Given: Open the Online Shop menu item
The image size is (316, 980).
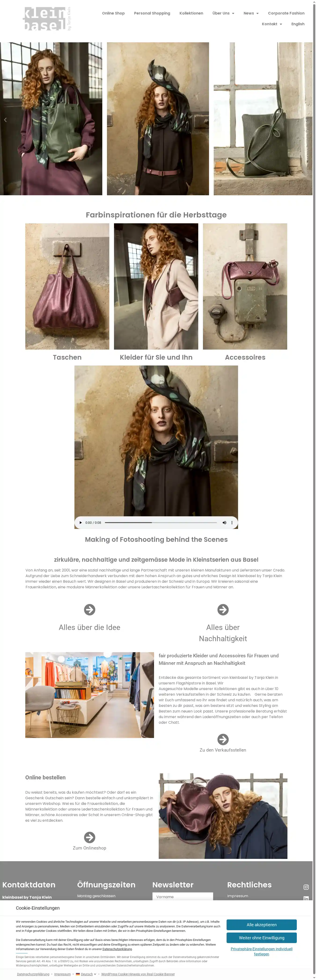Looking at the screenshot, I should click(114, 13).
